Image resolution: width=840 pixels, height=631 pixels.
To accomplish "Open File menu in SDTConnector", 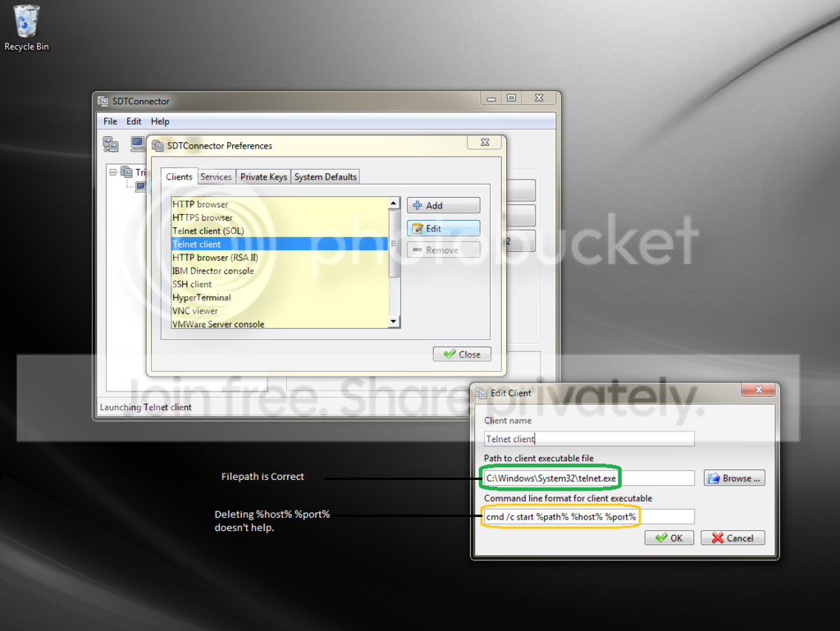I will (x=110, y=121).
